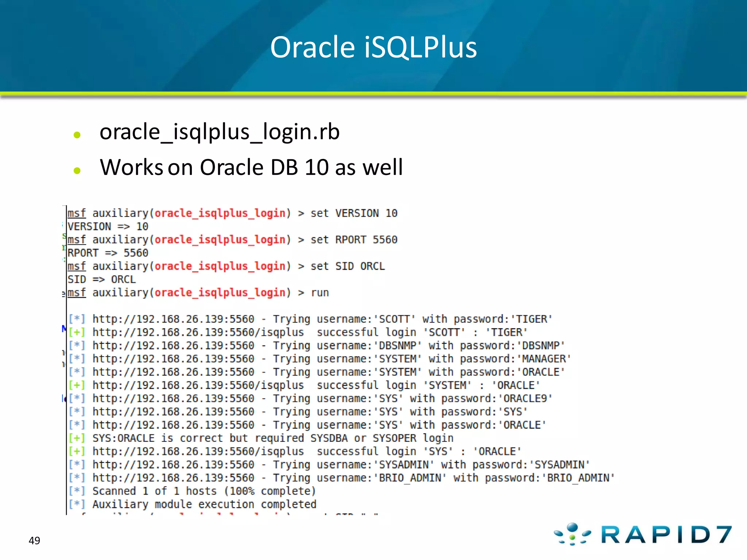The image size is (747, 560).
Task: Click line trying username 'DBSNMP' with password 'DBSNMP'
Action: (x=317, y=346)
